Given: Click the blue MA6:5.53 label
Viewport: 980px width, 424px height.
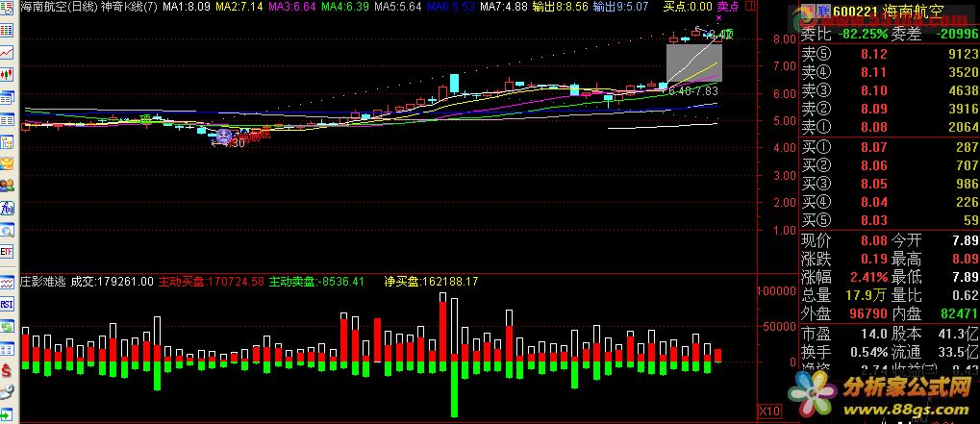Looking at the screenshot, I should [x=452, y=7].
